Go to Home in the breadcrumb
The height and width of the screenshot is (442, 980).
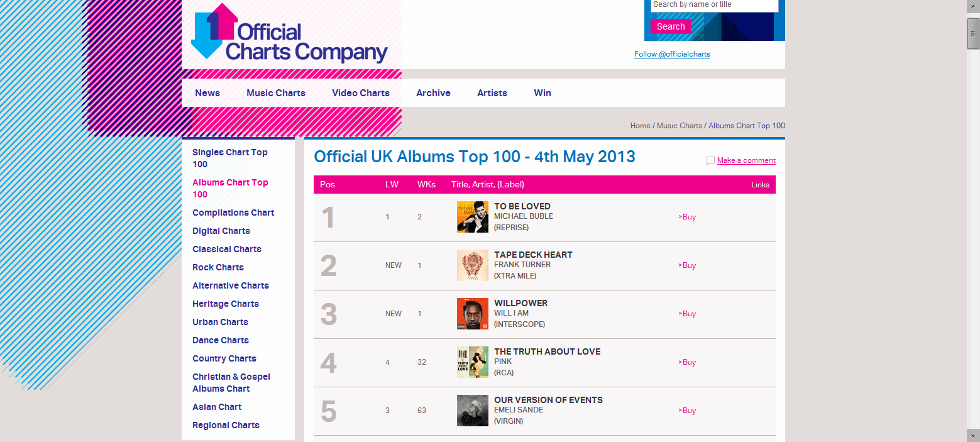(640, 126)
